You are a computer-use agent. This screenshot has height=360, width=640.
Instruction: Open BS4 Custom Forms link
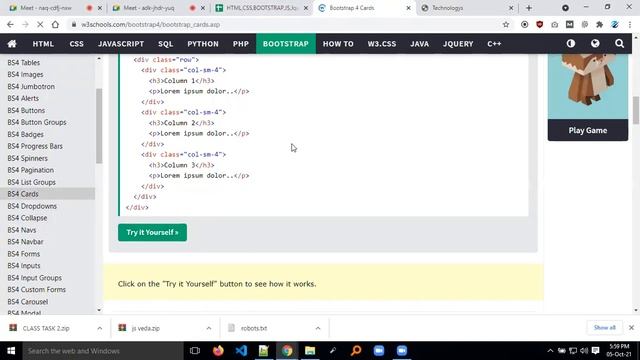pyautogui.click(x=37, y=289)
